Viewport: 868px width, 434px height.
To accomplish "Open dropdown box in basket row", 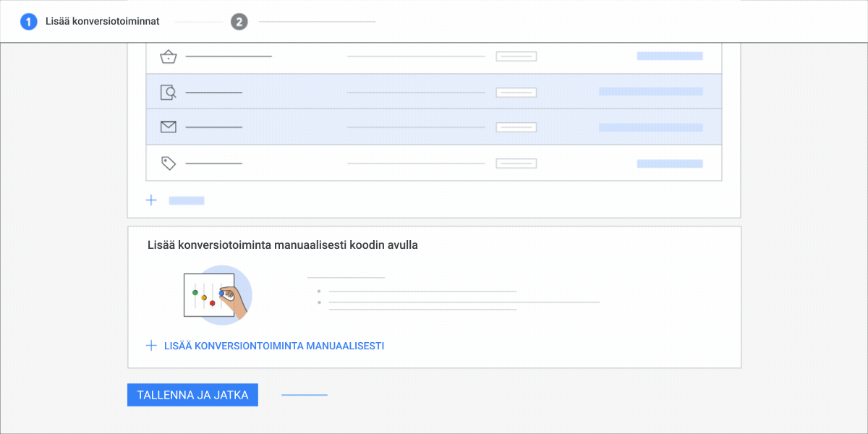I will [x=516, y=56].
